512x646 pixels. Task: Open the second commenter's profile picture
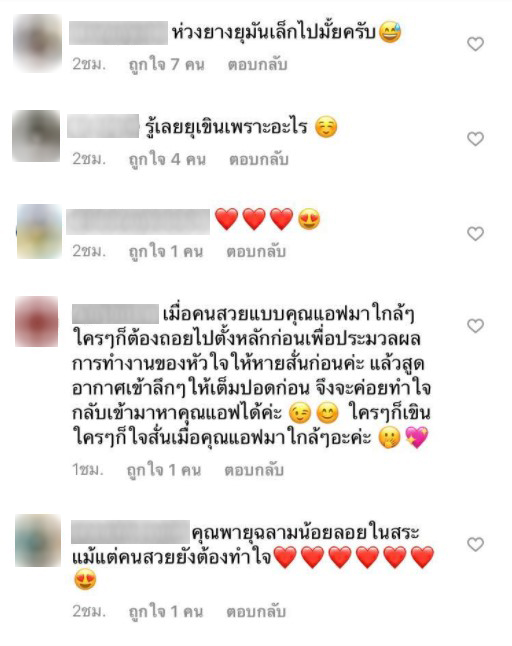click(36, 136)
